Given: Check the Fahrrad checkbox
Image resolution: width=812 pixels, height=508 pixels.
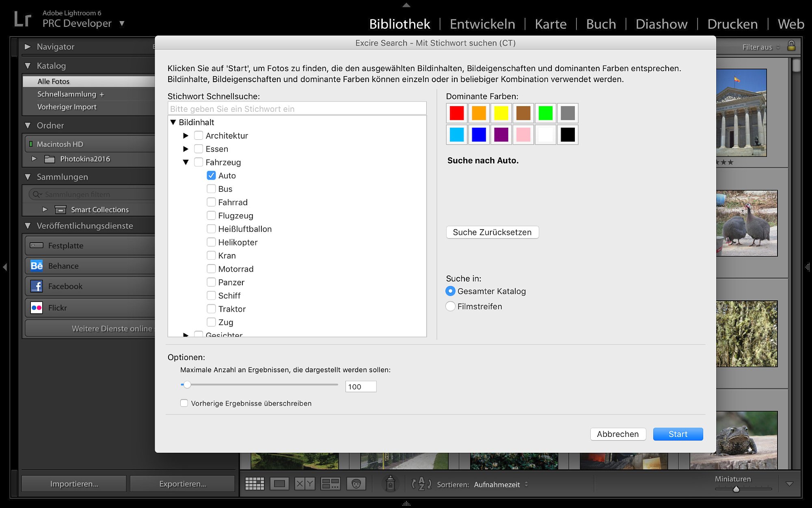Looking at the screenshot, I should (211, 202).
